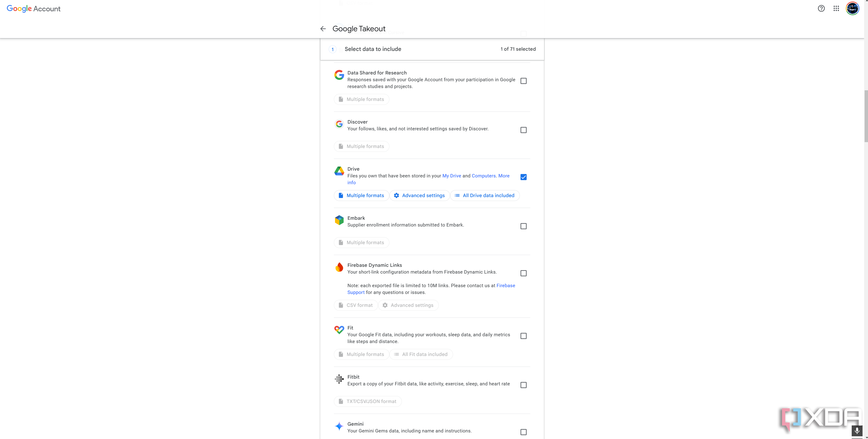This screenshot has width=868, height=439.
Task: Open the My Drive link
Action: pyautogui.click(x=451, y=176)
